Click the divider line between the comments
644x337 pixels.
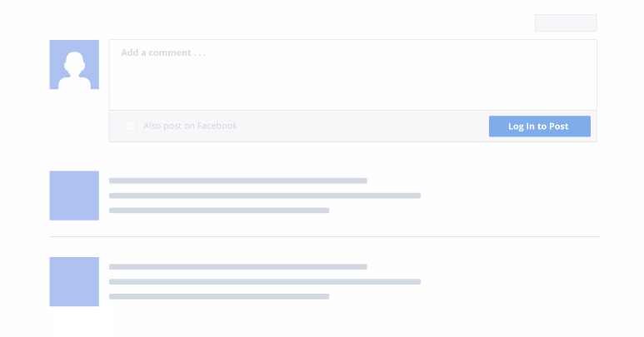click(324, 236)
